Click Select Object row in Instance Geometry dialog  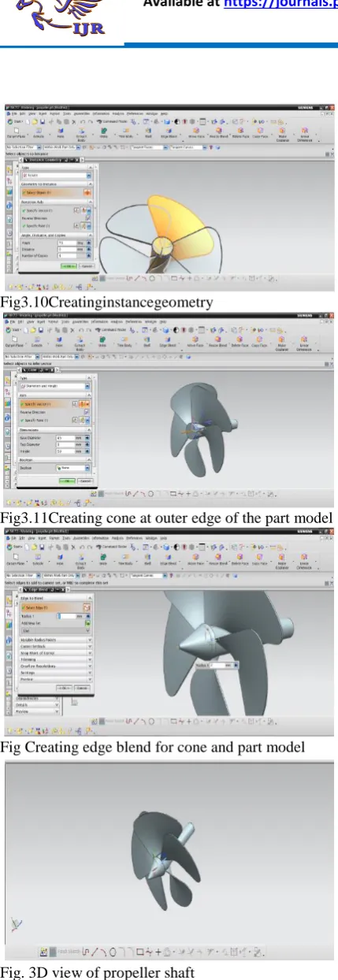coord(56,192)
